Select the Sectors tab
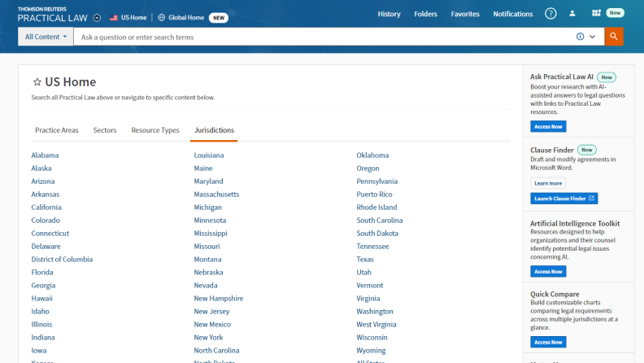 tap(105, 130)
